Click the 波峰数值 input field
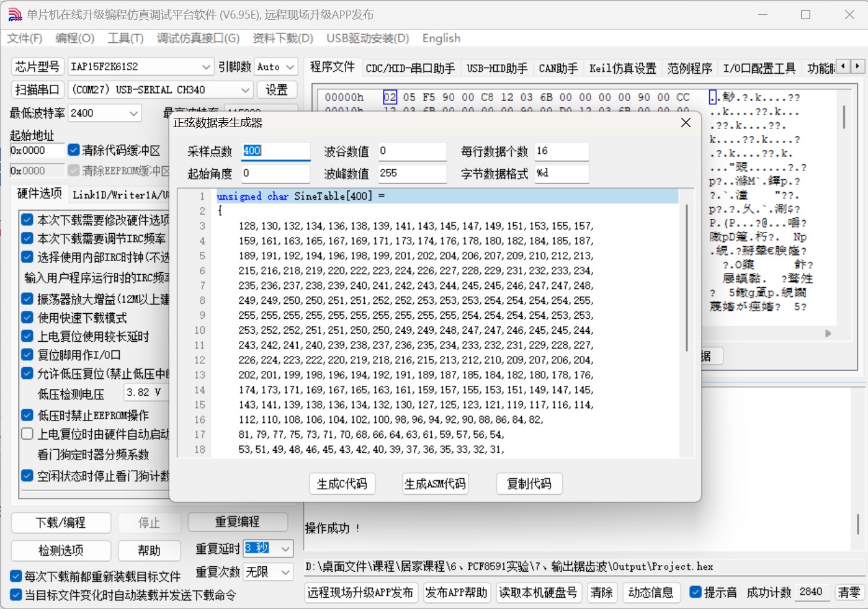The image size is (868, 609). pyautogui.click(x=411, y=174)
